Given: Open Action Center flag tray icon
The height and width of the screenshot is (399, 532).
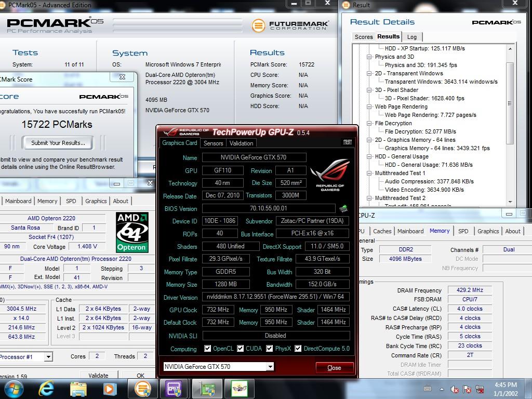Looking at the screenshot, I should click(467, 389).
